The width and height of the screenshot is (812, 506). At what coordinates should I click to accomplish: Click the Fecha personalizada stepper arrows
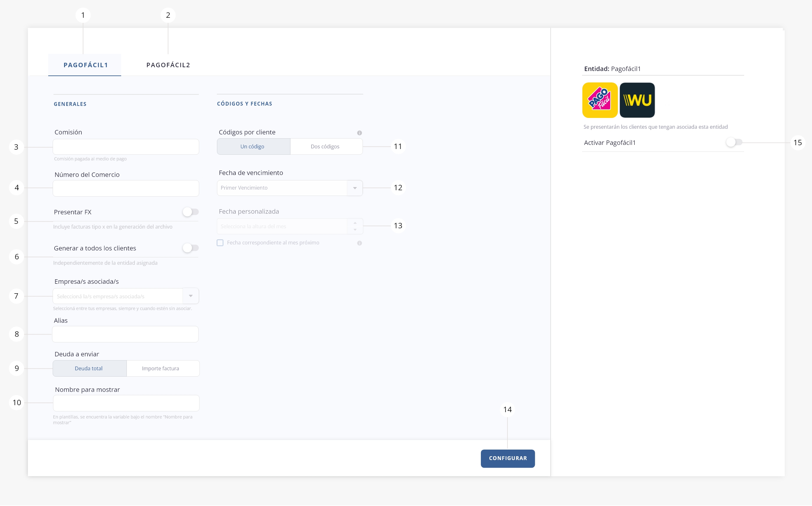click(355, 227)
